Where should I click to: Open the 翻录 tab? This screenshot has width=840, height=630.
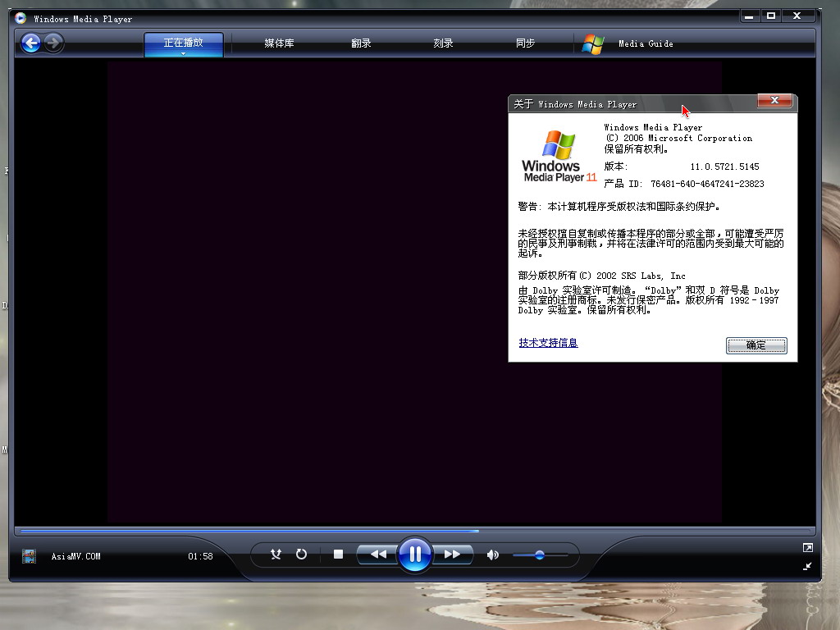point(361,43)
